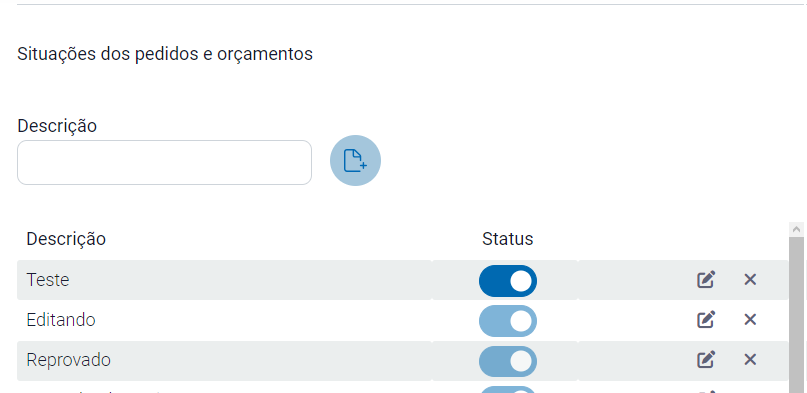Screen dimensions: 807x393
Task: Delete the Reprovado situation entry
Action: pyautogui.click(x=750, y=360)
